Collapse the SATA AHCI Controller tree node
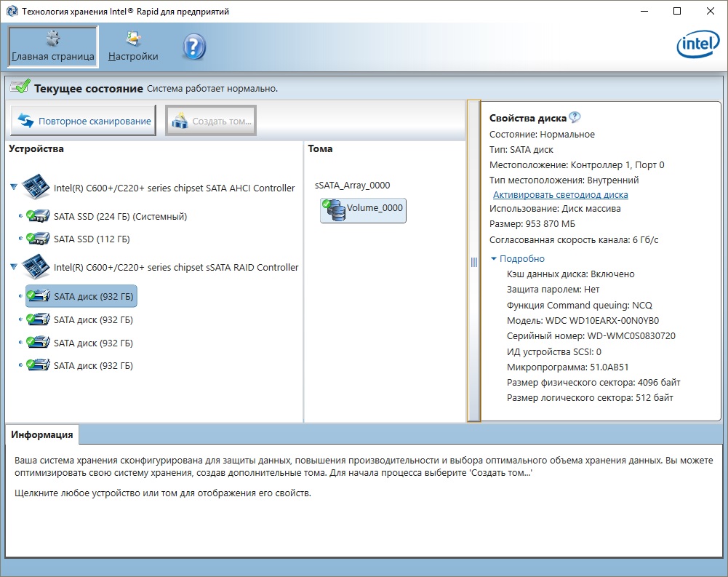 click(x=14, y=188)
